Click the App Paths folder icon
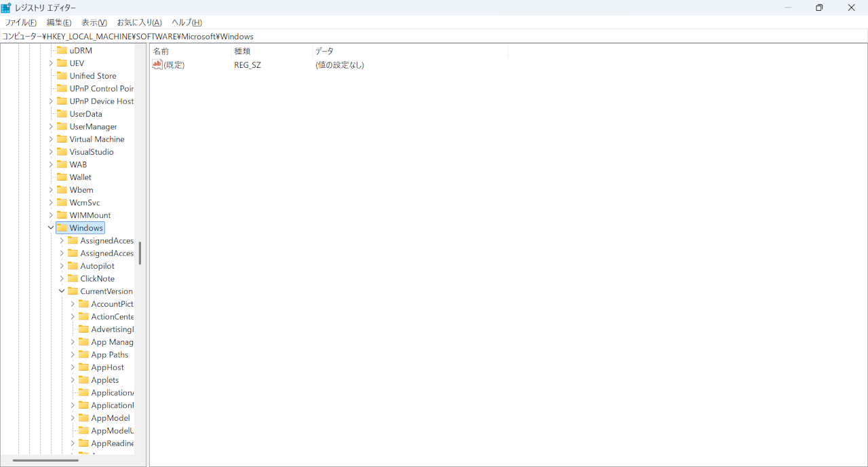Image resolution: width=868 pixels, height=467 pixels. coord(83,354)
